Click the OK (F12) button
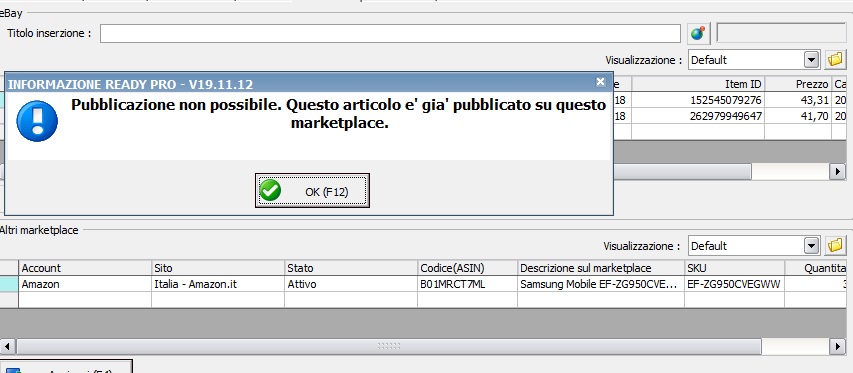Image resolution: width=853 pixels, height=373 pixels. 312,191
